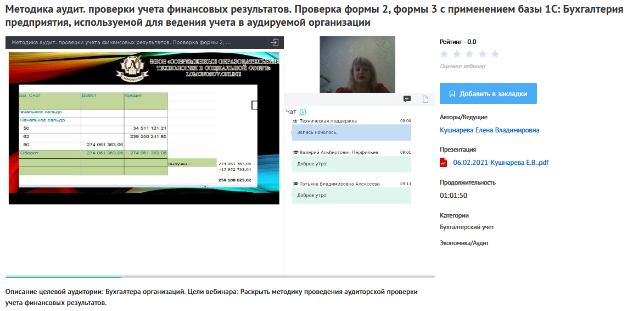The width and height of the screenshot is (644, 311).
Task: Click the Запись началась chat message
Action: pyautogui.click(x=351, y=132)
